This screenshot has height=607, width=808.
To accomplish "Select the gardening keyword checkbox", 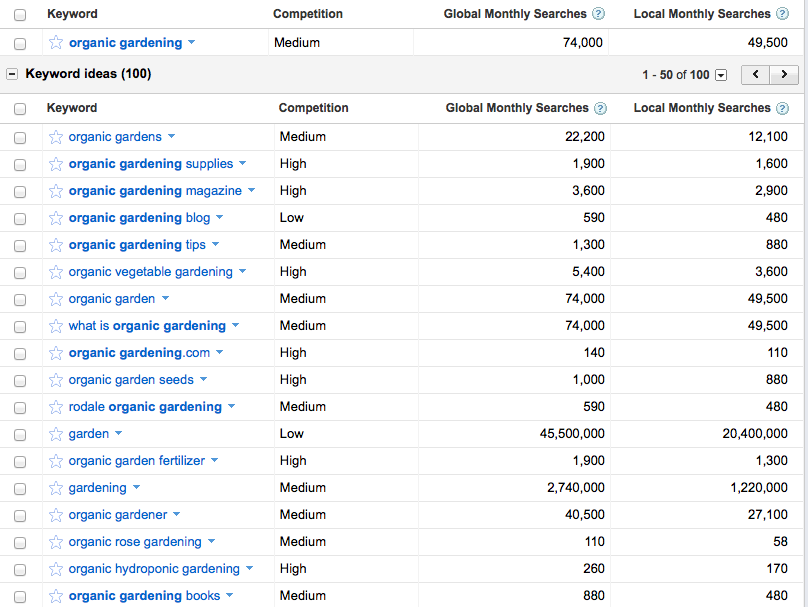I will [20, 488].
